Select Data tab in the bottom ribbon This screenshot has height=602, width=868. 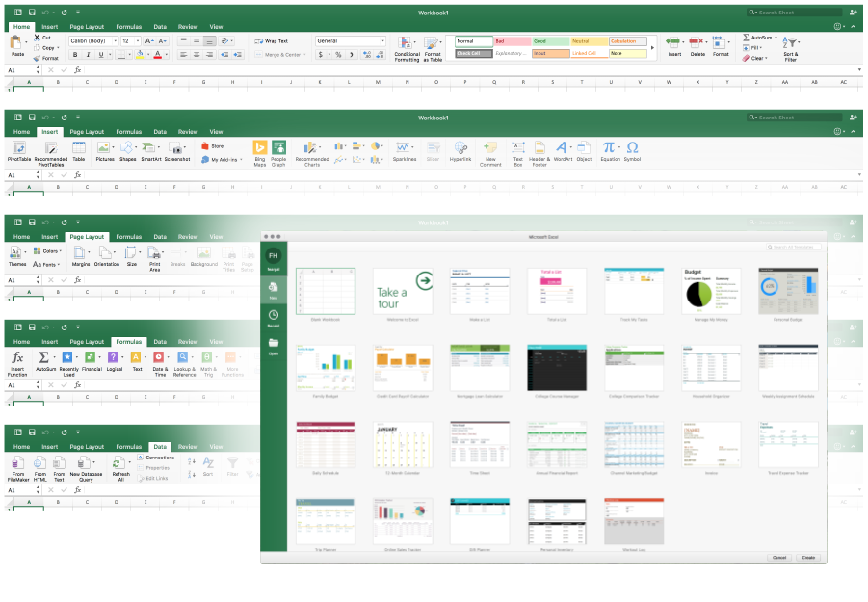pos(160,447)
